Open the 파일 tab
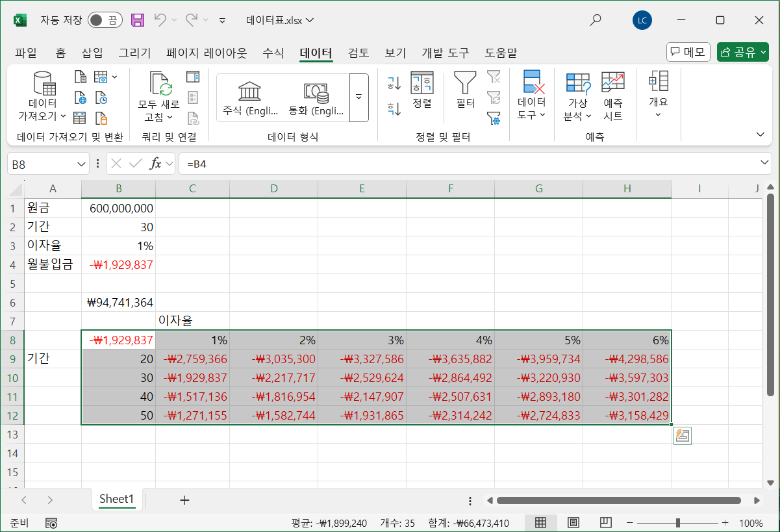The image size is (780, 532). (x=26, y=53)
